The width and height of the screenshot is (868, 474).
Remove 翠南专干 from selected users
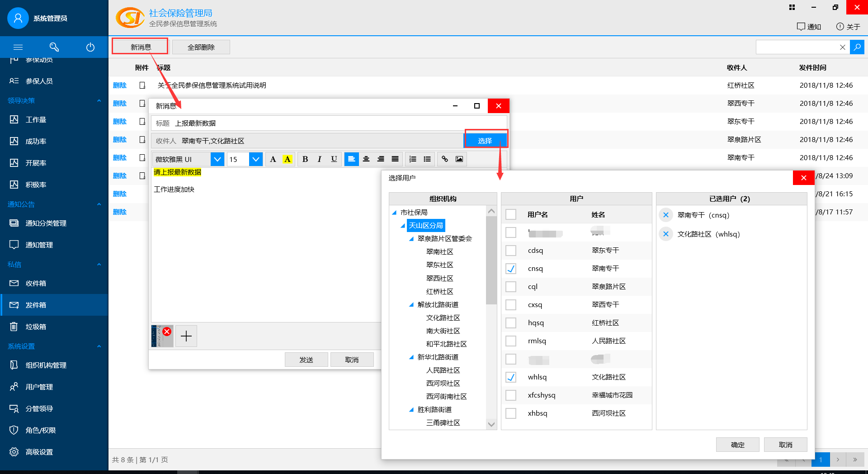click(x=665, y=215)
